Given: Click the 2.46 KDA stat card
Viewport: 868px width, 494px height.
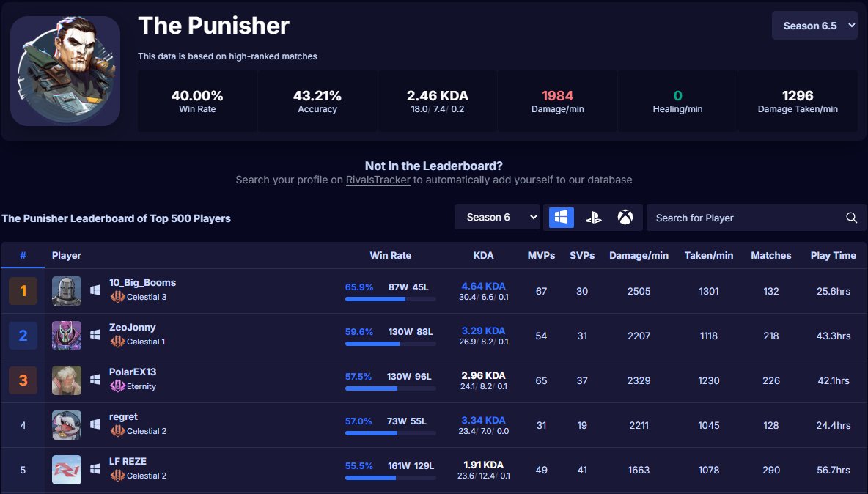Looking at the screenshot, I should [438, 101].
